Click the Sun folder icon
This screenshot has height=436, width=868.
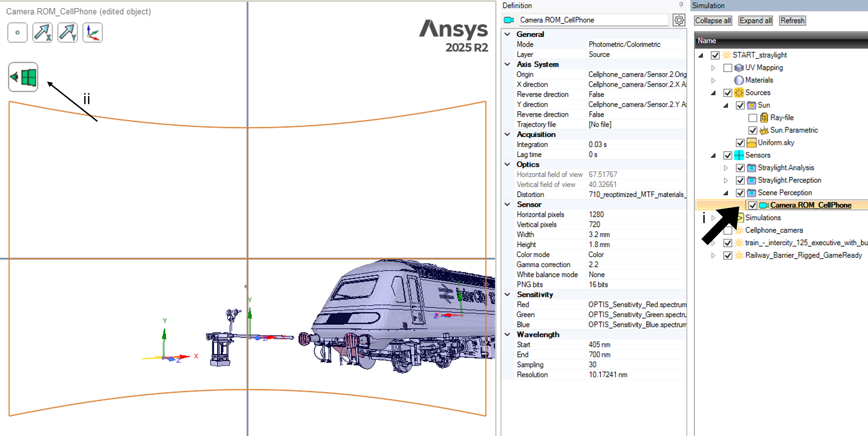coord(751,105)
